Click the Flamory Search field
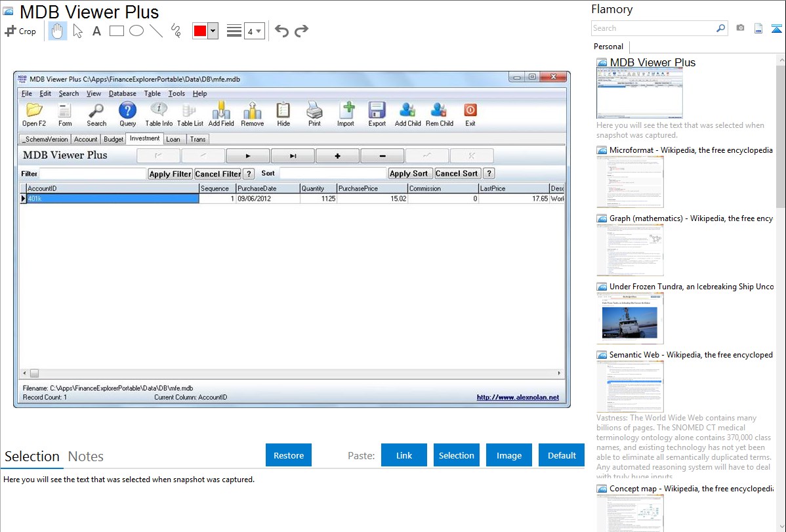786x532 pixels. pos(653,28)
